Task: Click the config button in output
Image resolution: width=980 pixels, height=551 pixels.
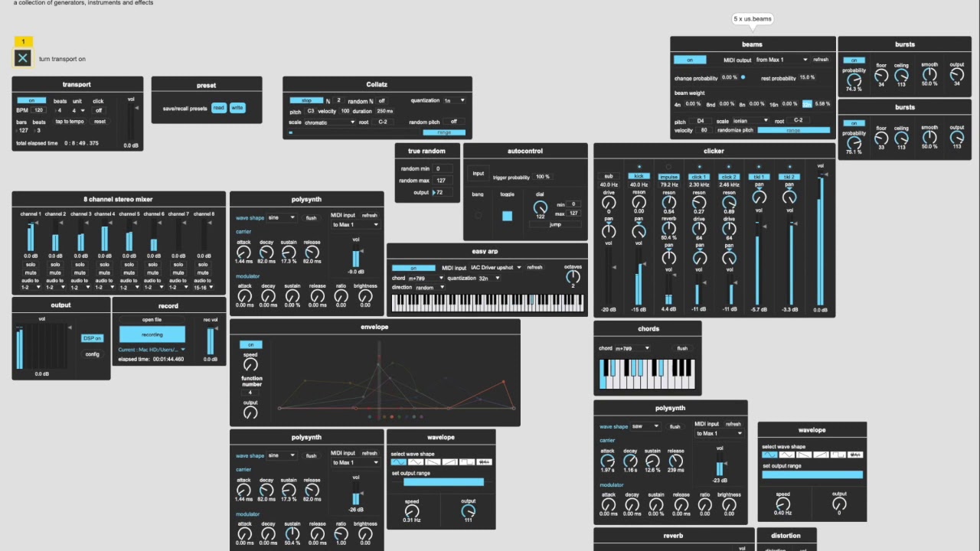Action: tap(92, 354)
